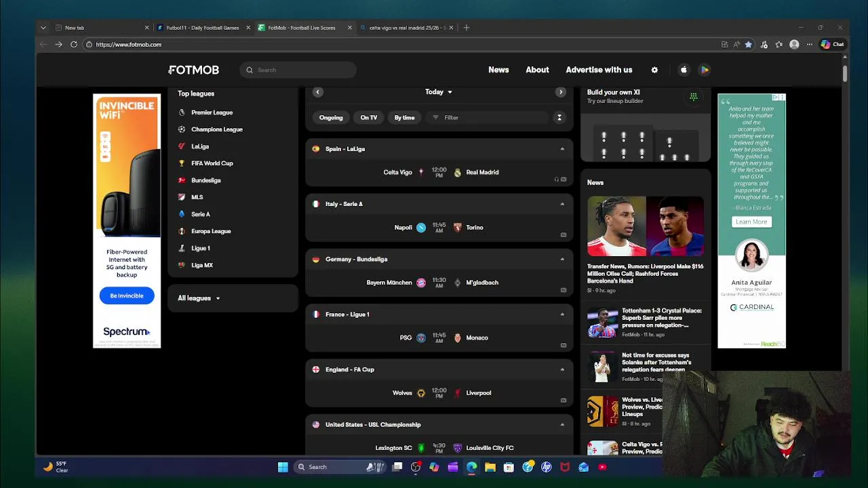The height and width of the screenshot is (488, 868).
Task: Collapse the Spain - LaLiga section
Action: pyautogui.click(x=562, y=149)
